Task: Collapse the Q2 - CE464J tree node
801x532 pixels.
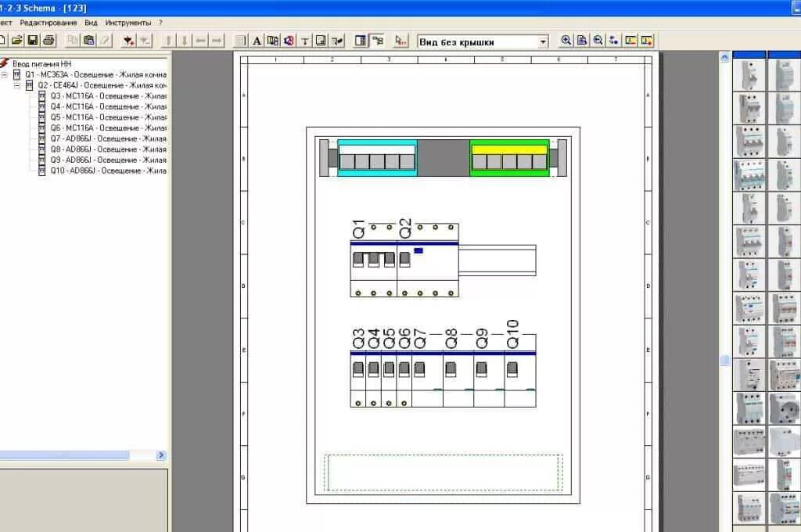Action: [x=17, y=85]
